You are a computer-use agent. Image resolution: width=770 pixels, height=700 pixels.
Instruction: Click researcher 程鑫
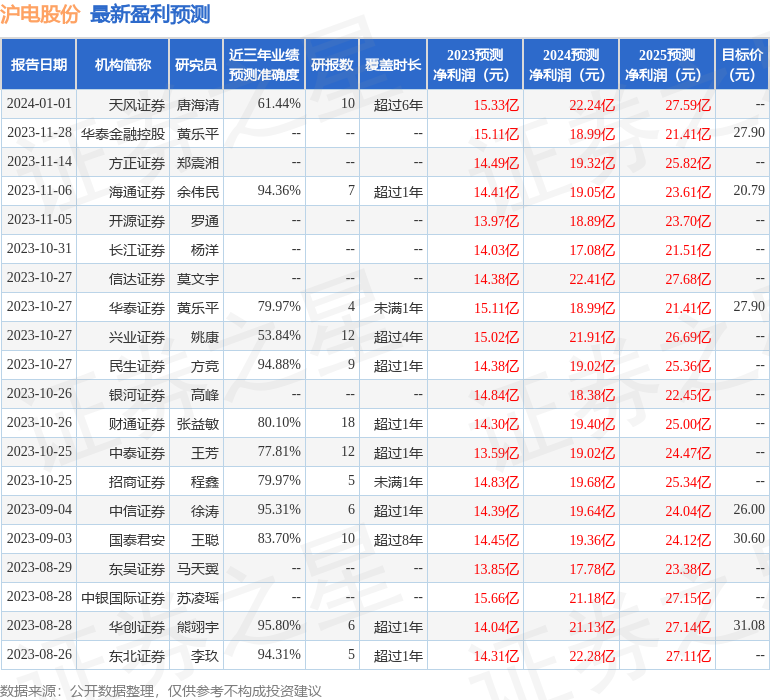click(205, 481)
